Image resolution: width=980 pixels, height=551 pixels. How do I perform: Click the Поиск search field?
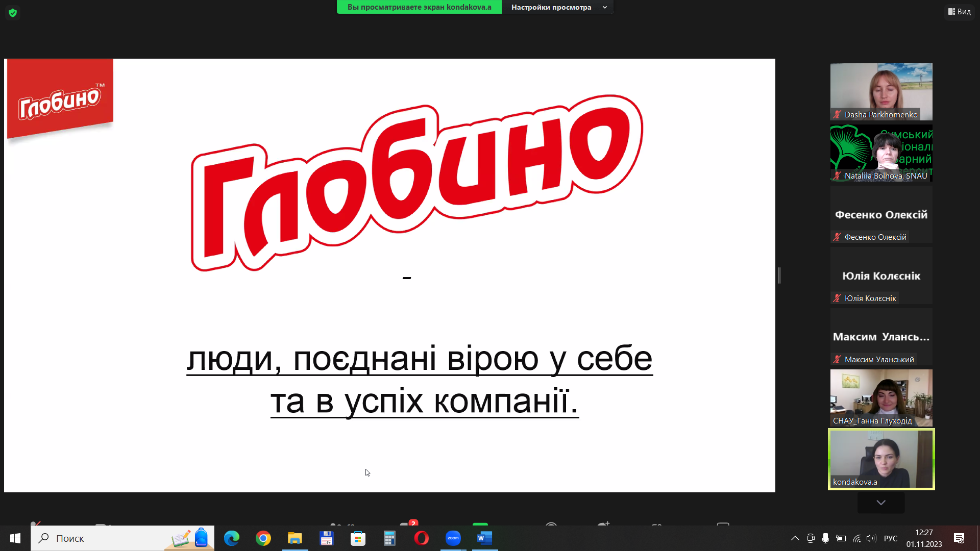(x=102, y=538)
